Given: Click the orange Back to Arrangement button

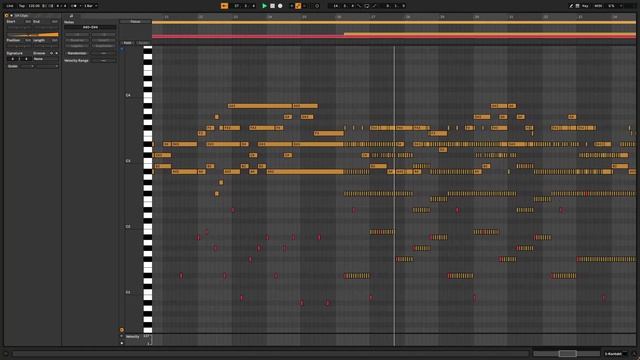Looking at the screenshot, I should [x=224, y=6].
